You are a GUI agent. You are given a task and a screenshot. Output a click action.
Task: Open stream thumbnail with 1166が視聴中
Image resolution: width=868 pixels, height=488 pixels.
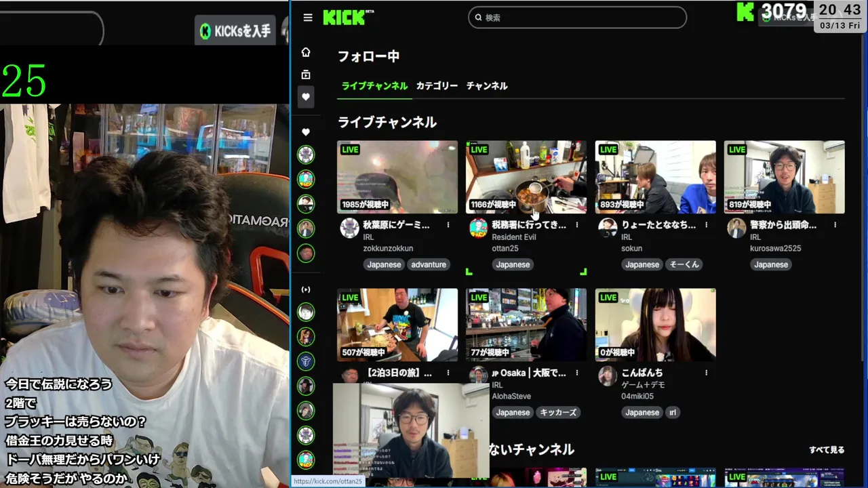click(x=526, y=177)
